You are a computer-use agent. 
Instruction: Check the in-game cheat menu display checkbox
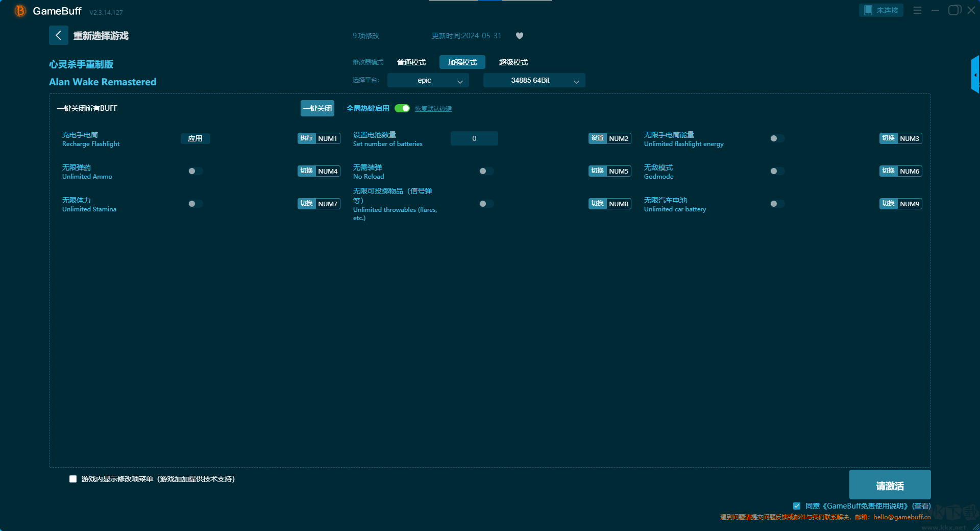[73, 479]
